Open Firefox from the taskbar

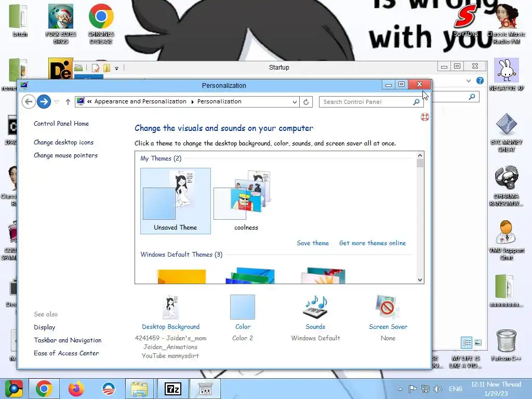pos(76,389)
